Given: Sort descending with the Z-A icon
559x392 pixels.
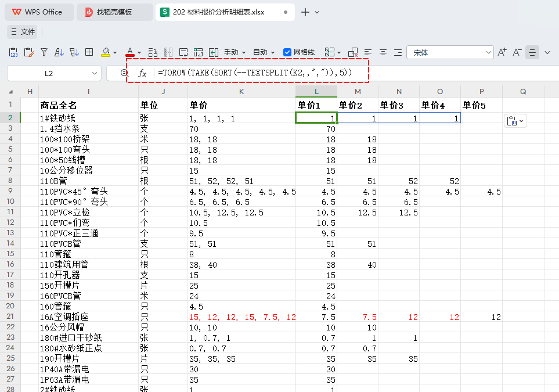Looking at the screenshot, I should tap(74, 52).
